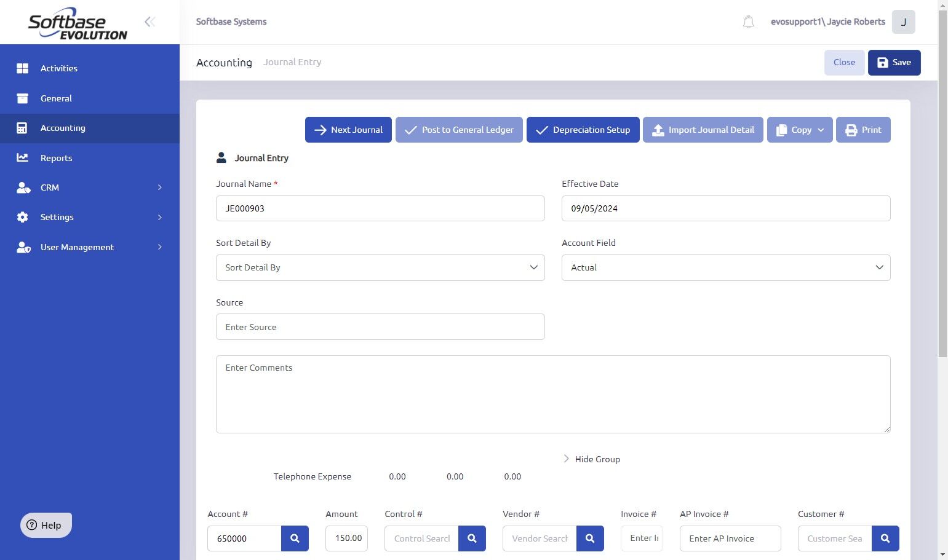
Task: Click the Control # search magnifier button
Action: tap(472, 538)
